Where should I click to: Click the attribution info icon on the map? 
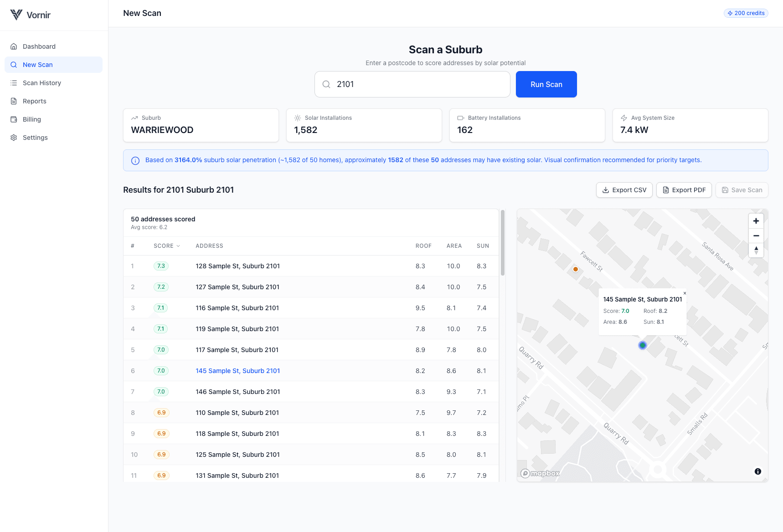pyautogui.click(x=758, y=471)
